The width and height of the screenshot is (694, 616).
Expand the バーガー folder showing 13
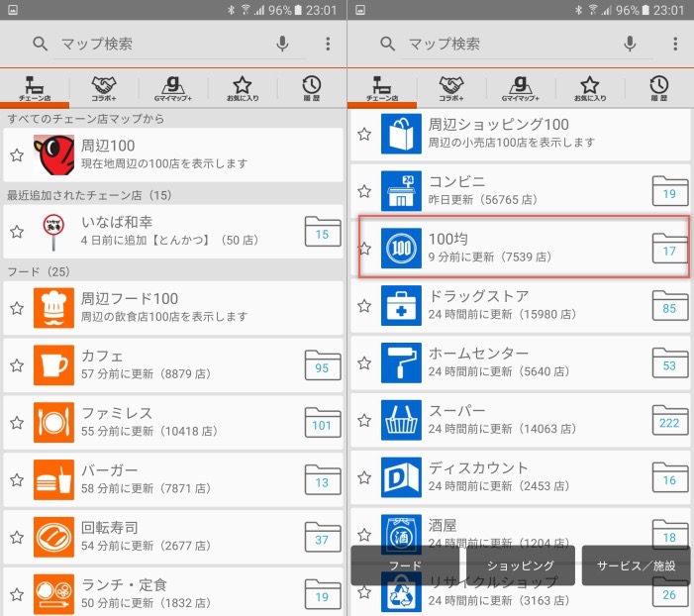click(x=323, y=479)
